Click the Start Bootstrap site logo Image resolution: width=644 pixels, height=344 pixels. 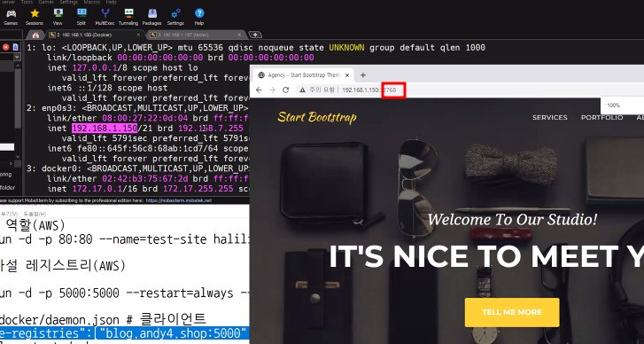317,118
